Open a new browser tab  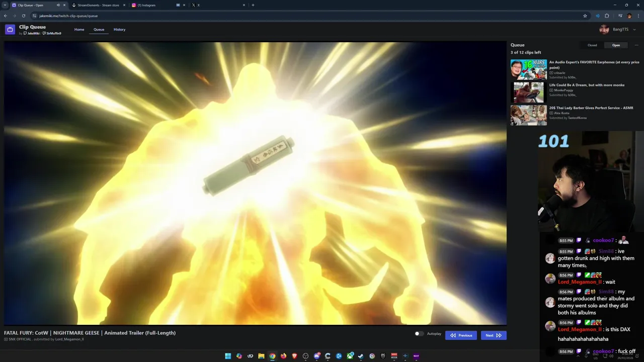(x=253, y=5)
